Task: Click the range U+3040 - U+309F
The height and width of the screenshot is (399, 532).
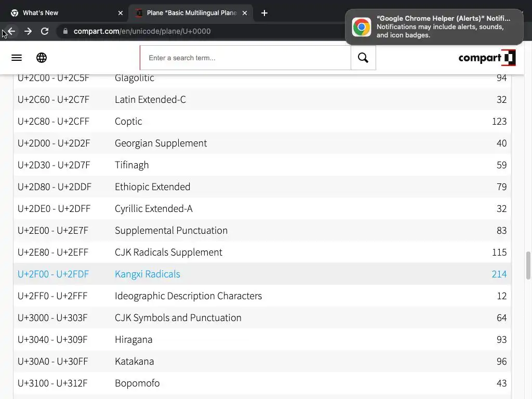Action: click(x=52, y=340)
